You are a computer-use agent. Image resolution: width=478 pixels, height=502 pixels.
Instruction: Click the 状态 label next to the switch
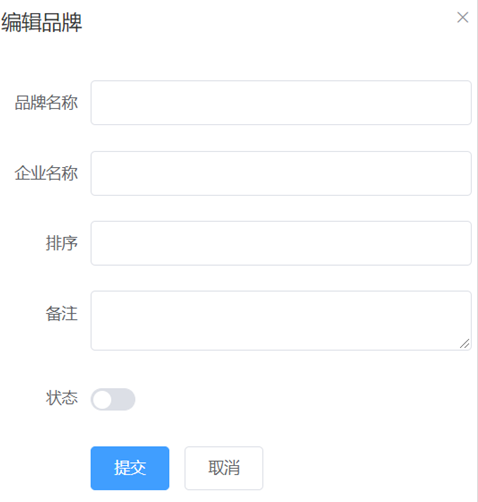(x=62, y=398)
